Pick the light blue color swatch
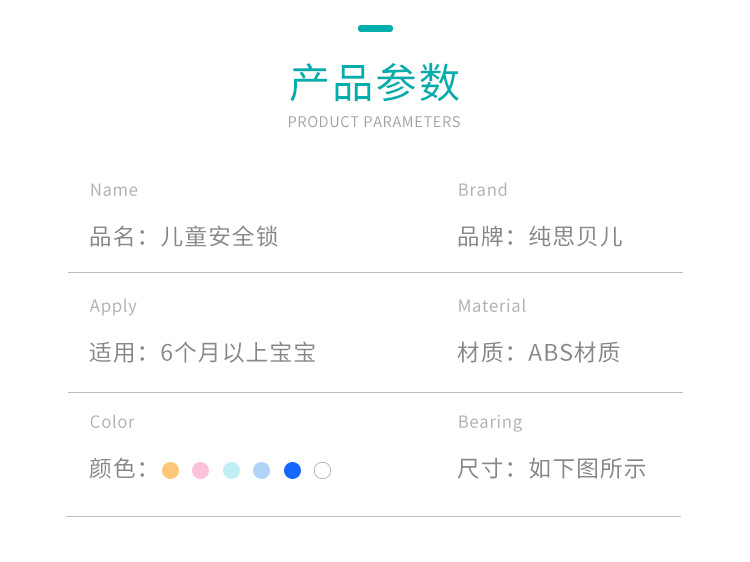750x562 pixels. tap(261, 470)
